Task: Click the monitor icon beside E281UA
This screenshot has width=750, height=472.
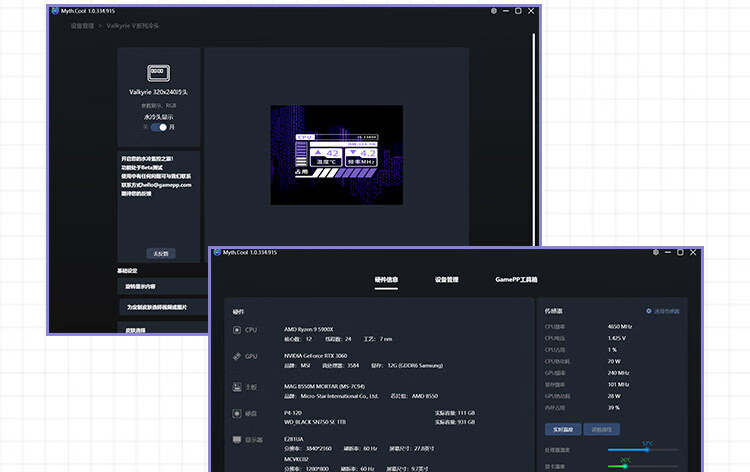Action: pyautogui.click(x=237, y=439)
